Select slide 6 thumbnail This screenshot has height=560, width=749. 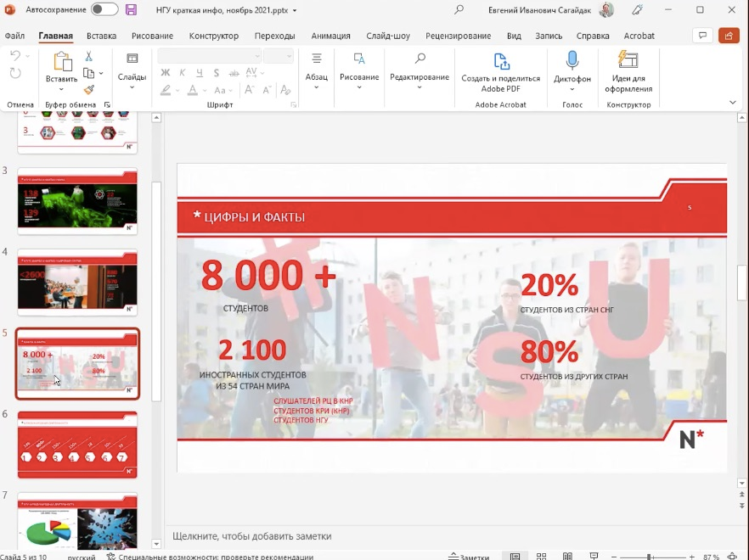77,445
